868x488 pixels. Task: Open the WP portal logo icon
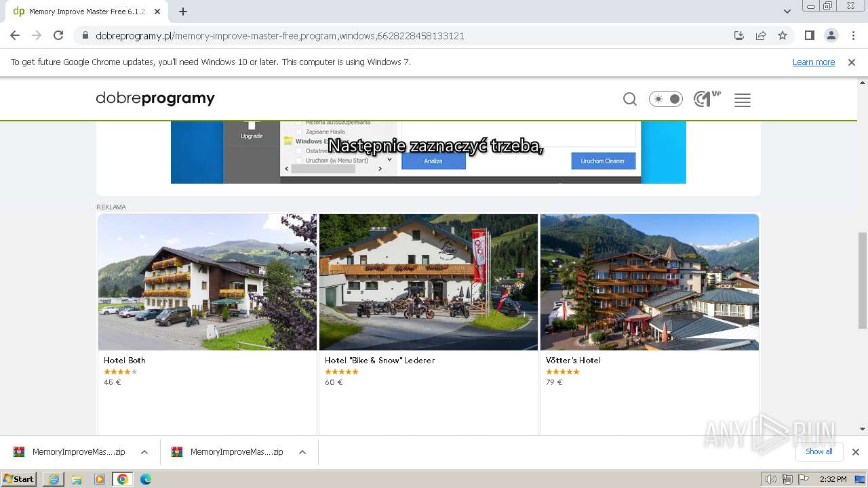click(x=707, y=99)
